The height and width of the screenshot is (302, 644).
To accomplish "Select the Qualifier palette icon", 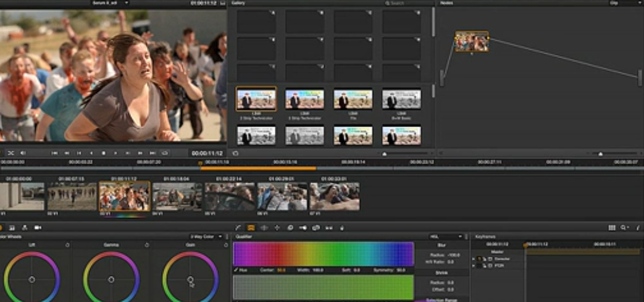I will 251,228.
